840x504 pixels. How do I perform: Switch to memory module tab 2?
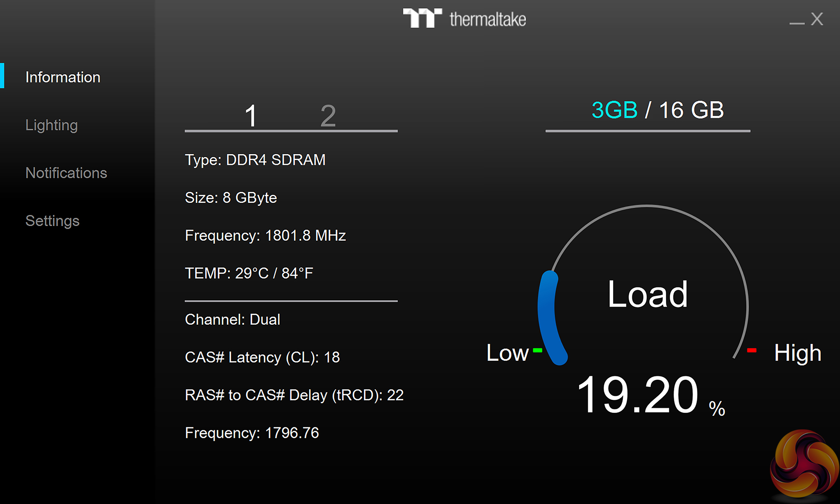click(328, 116)
